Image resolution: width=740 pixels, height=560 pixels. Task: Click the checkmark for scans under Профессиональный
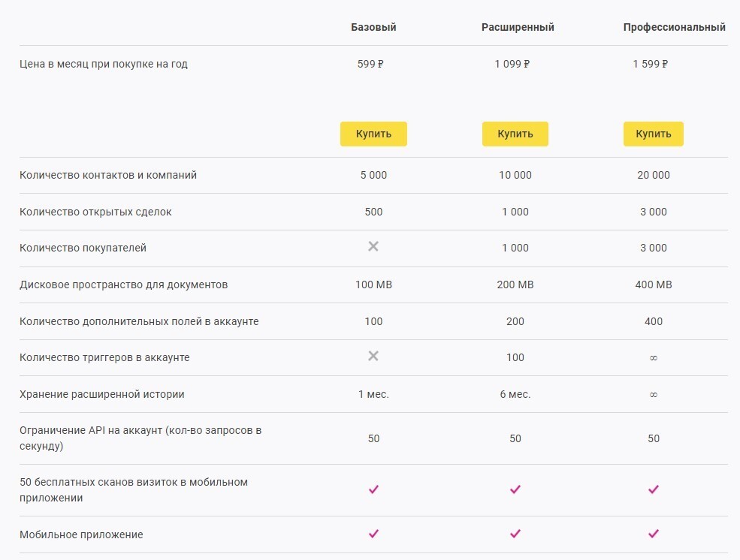click(x=653, y=489)
